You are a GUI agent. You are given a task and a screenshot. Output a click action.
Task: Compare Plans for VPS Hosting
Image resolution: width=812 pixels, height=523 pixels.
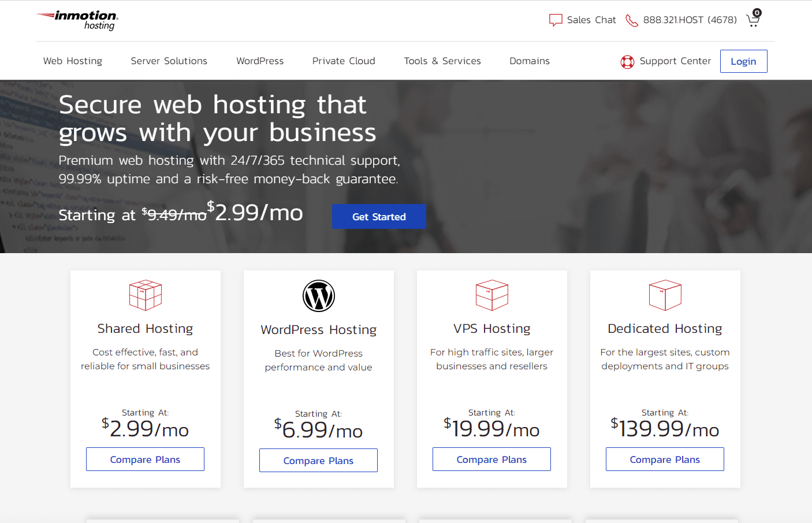(492, 459)
